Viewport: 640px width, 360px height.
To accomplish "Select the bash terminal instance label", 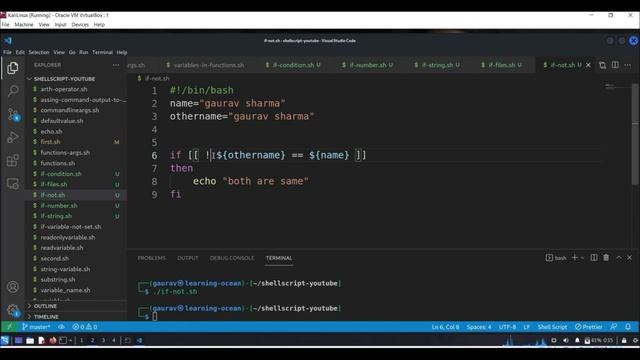I will (556, 258).
